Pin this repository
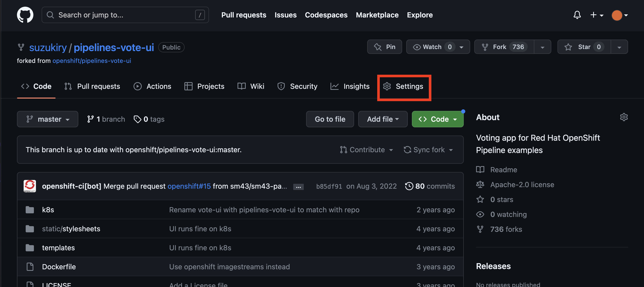The width and height of the screenshot is (644, 287). click(384, 47)
